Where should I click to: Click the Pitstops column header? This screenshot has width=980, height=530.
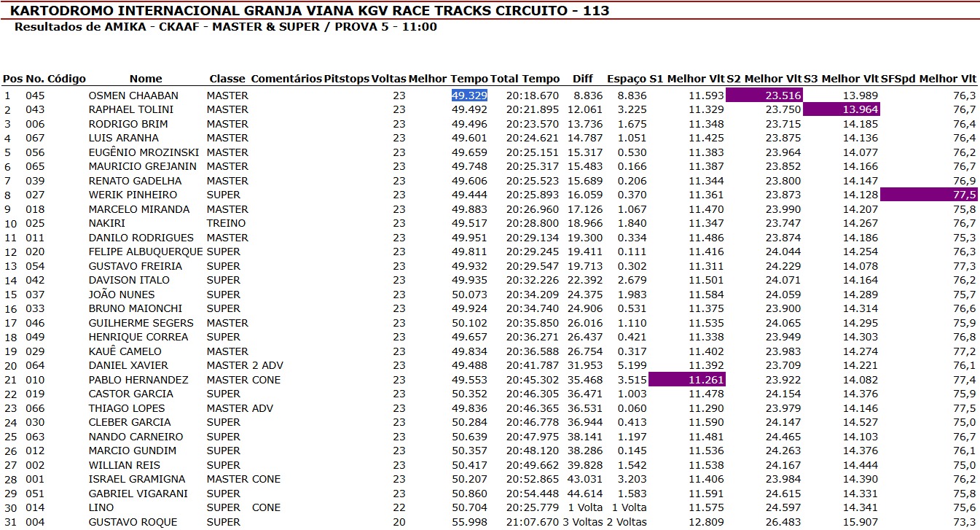346,79
